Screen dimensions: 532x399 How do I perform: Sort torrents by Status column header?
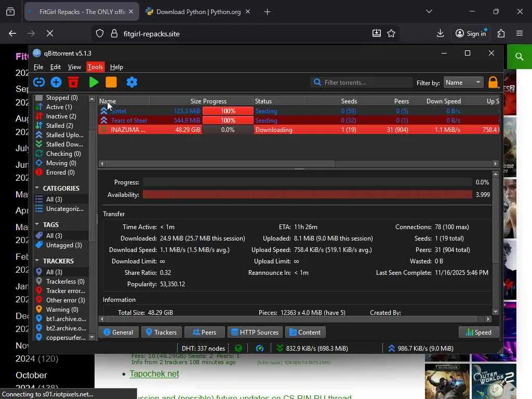(279, 101)
